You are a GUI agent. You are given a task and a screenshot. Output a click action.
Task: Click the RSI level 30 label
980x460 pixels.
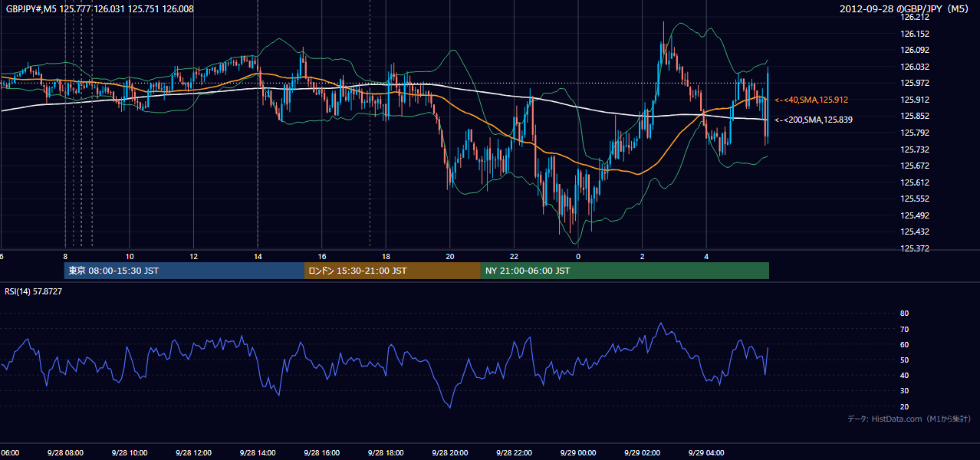click(x=904, y=391)
